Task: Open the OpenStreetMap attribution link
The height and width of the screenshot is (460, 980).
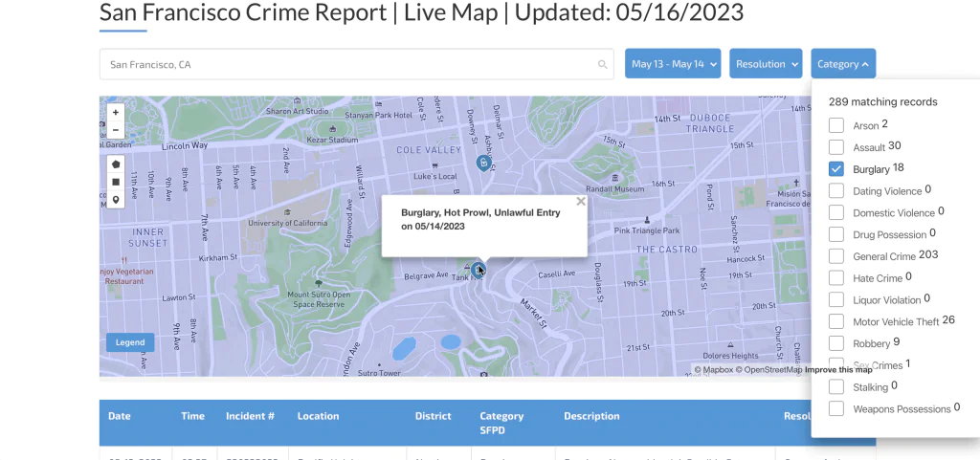Action: pyautogui.click(x=768, y=369)
